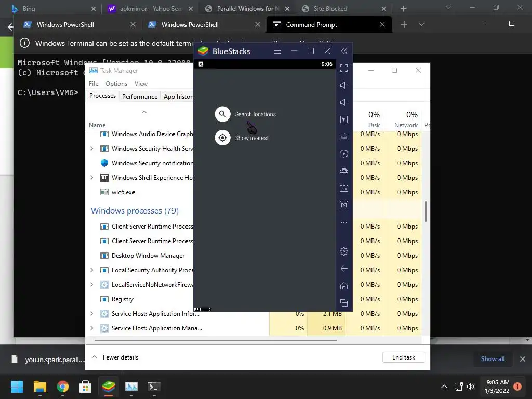
Task: Open BlueStacks Install APK tool
Action: pos(344,188)
